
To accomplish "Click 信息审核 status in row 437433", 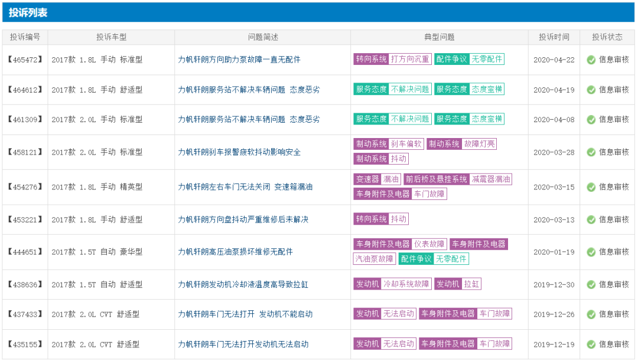I will point(614,314).
